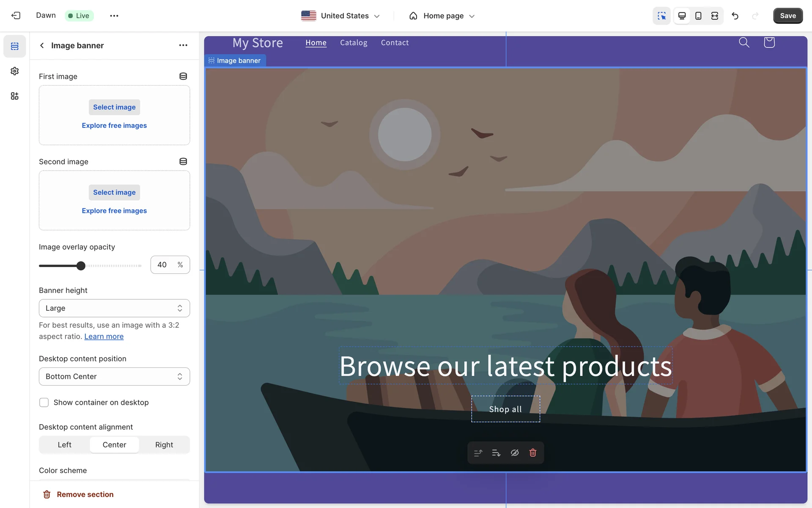Image resolution: width=812 pixels, height=508 pixels.
Task: Hide block using crossed-eye icon
Action: coord(515,453)
